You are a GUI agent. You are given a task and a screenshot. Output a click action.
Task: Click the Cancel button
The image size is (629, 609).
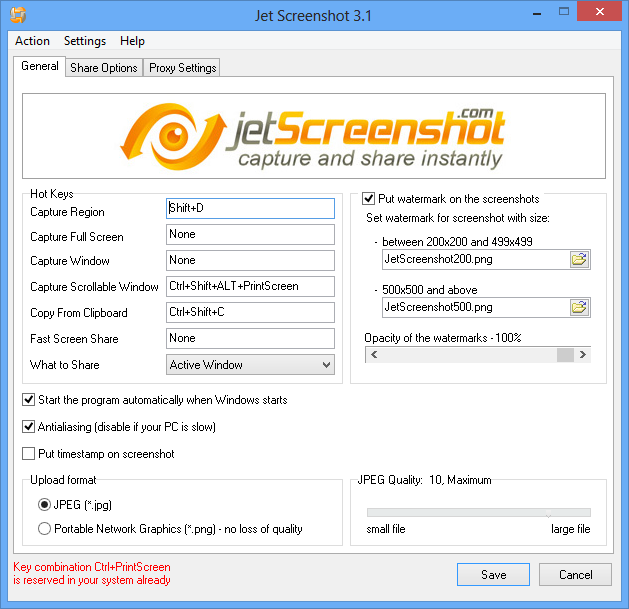point(575,574)
